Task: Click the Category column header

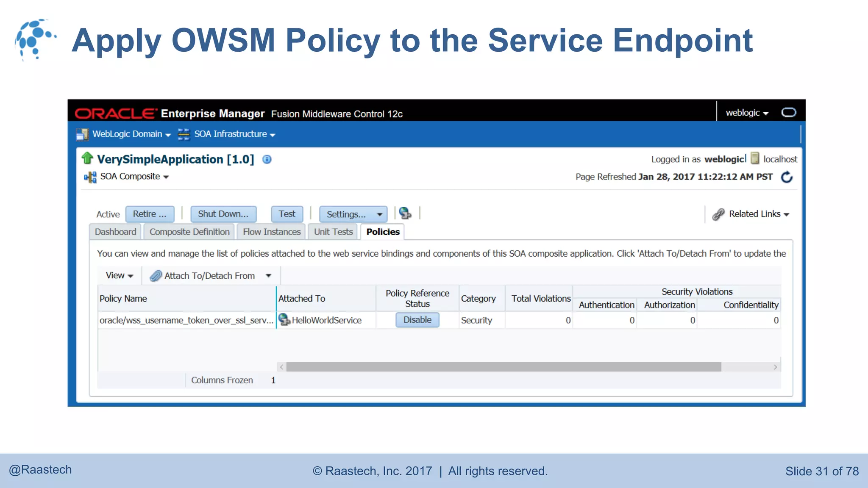Action: [482, 299]
